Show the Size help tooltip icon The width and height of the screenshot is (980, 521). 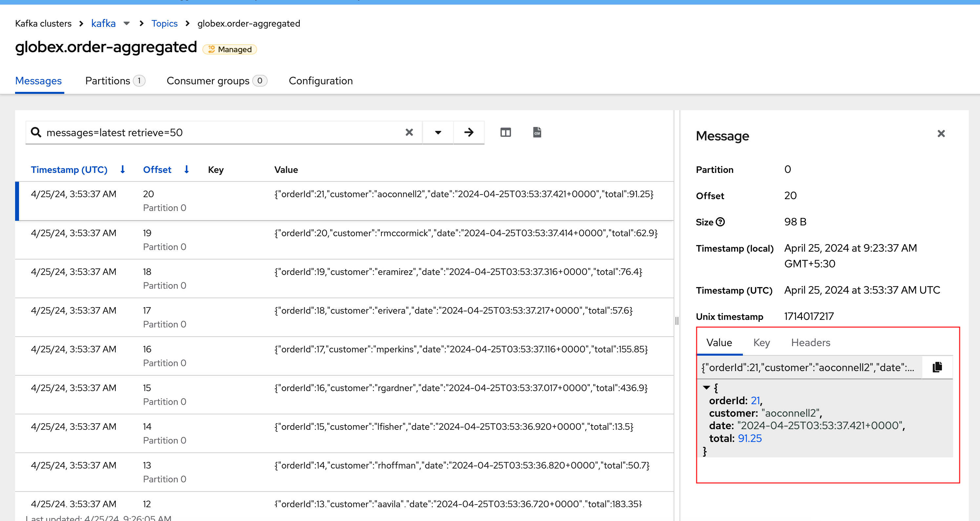[x=720, y=222]
